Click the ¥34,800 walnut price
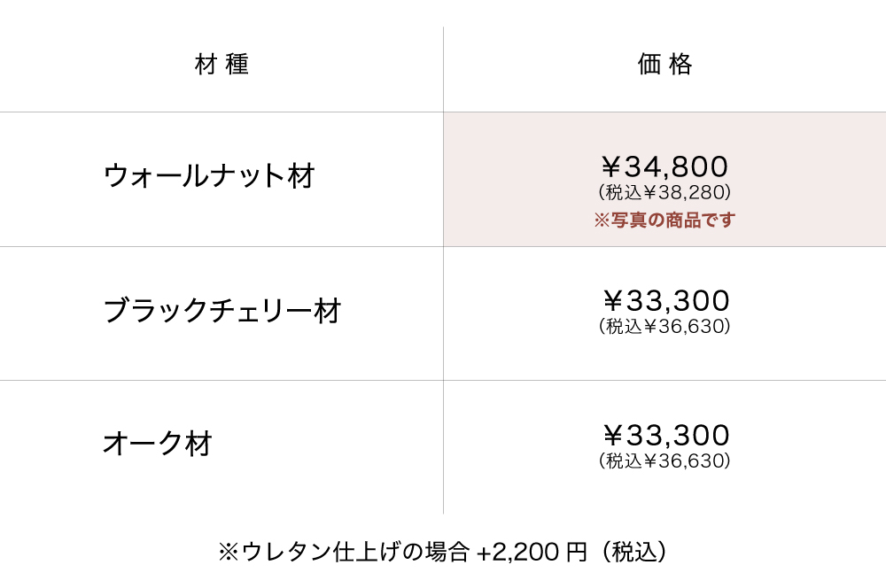 pos(664,166)
